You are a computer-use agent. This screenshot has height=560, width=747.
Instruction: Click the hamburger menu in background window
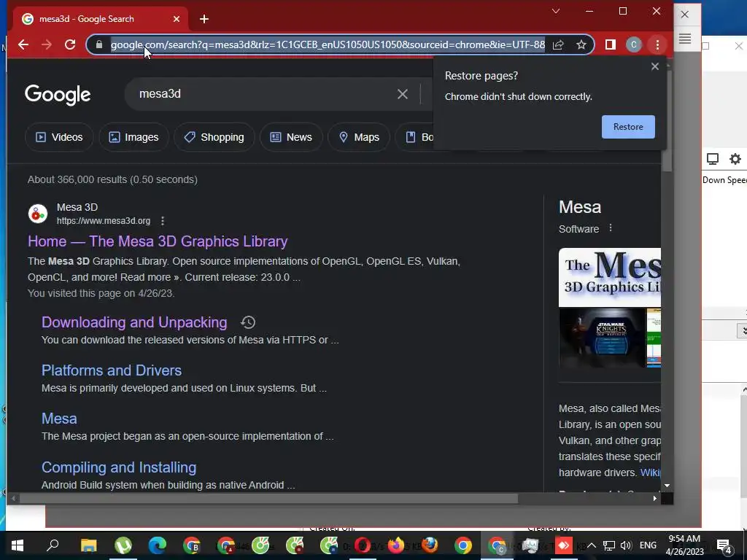[x=684, y=39]
